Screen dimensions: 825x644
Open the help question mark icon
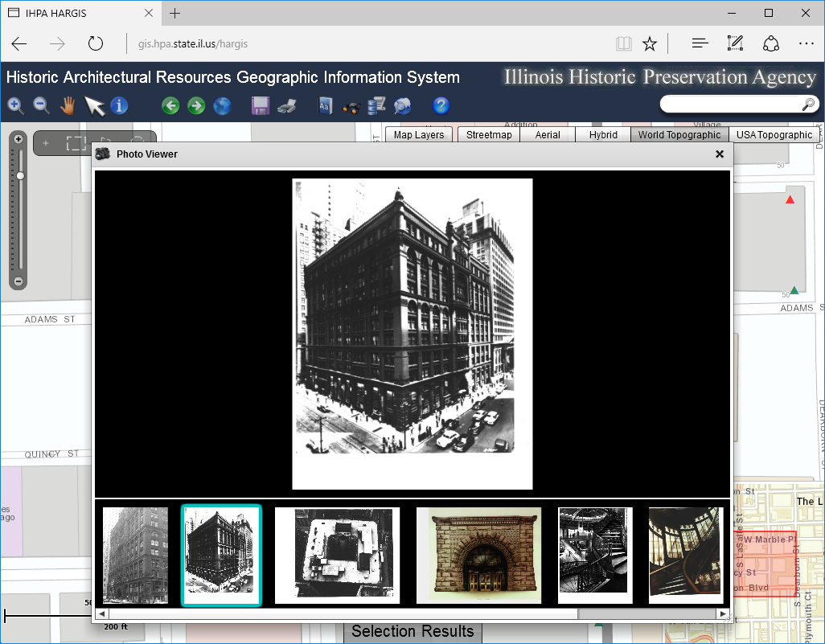[441, 105]
